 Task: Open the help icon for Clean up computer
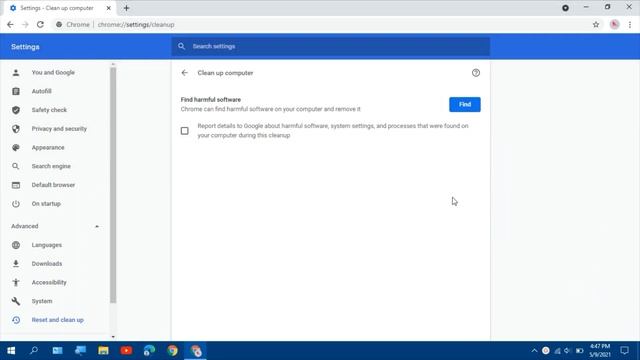476,73
